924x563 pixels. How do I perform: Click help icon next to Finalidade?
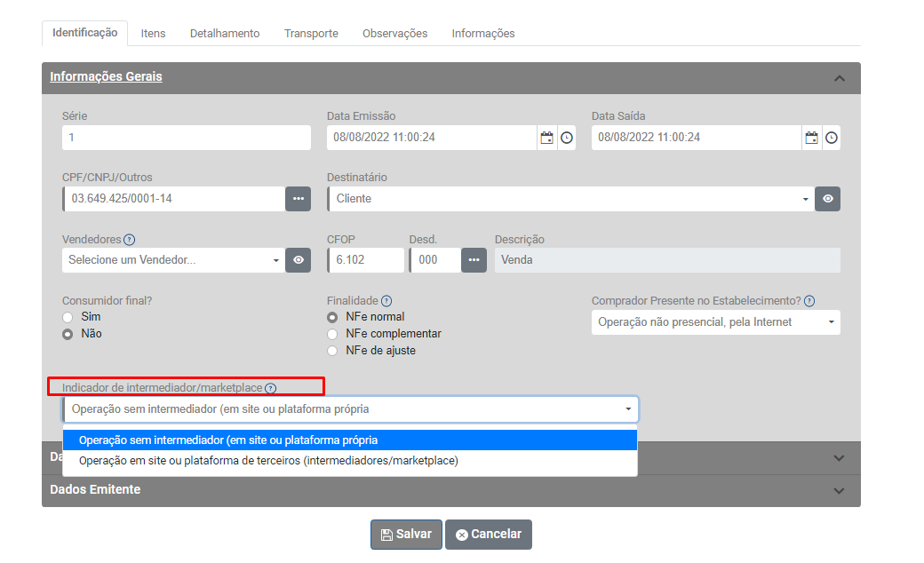click(x=386, y=301)
